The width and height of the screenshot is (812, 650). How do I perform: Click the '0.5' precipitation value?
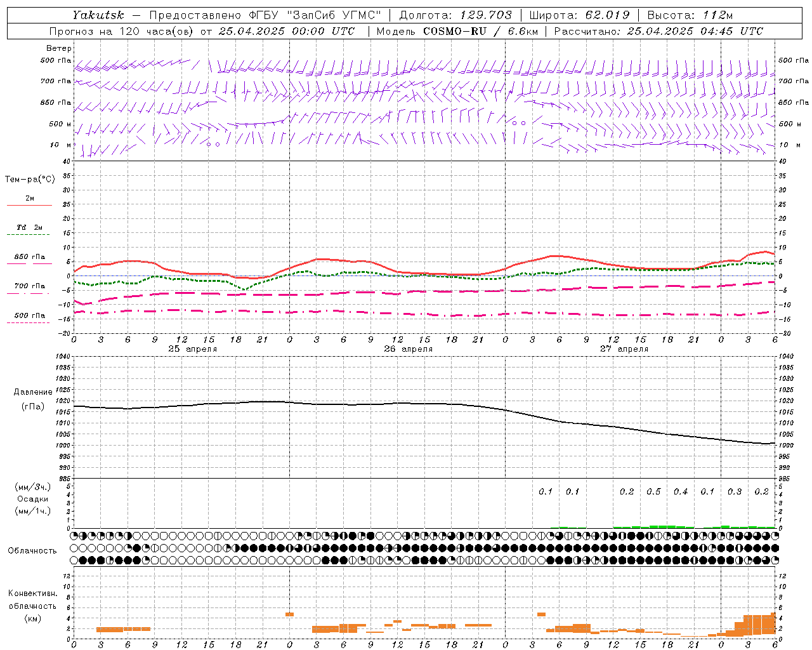653,492
